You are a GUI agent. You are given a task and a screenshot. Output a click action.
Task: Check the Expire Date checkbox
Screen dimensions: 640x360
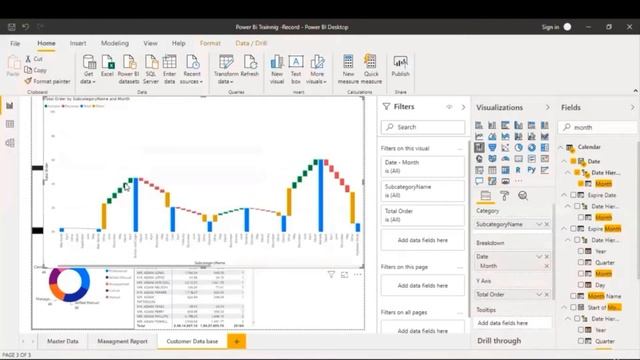pyautogui.click(x=573, y=195)
